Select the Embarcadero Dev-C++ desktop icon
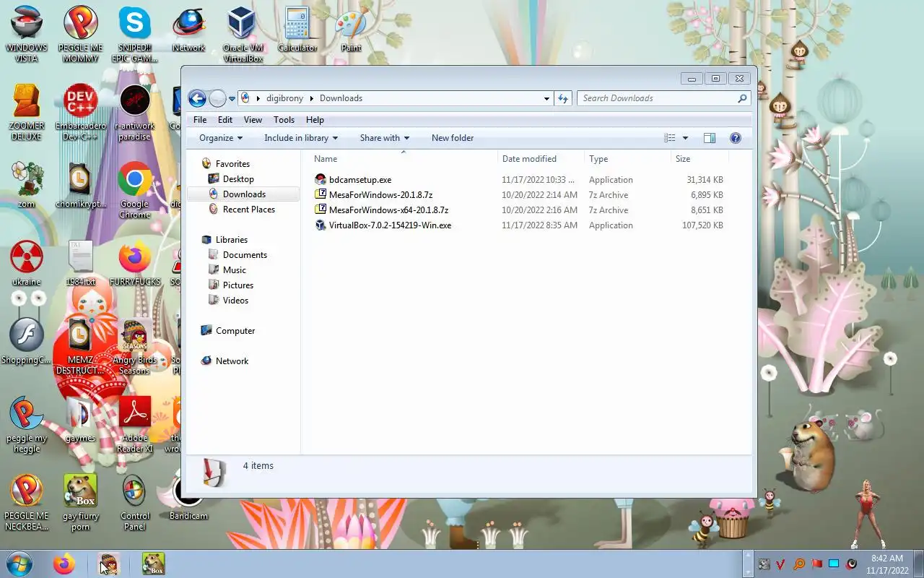924x578 pixels. tap(80, 113)
